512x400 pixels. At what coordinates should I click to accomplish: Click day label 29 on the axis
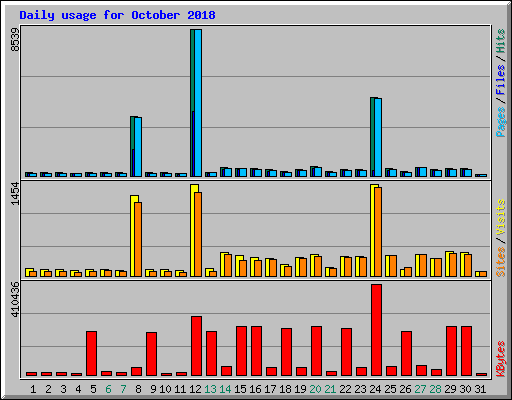coord(450,389)
